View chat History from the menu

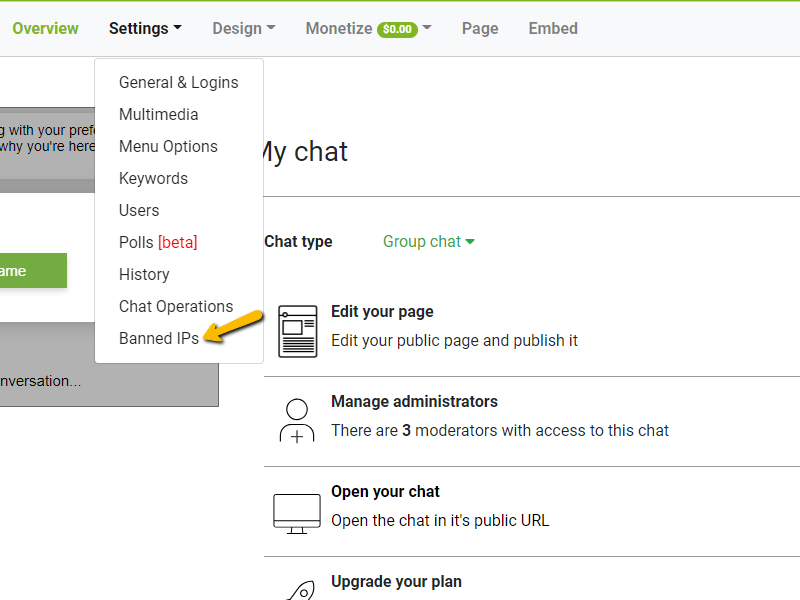(x=144, y=274)
